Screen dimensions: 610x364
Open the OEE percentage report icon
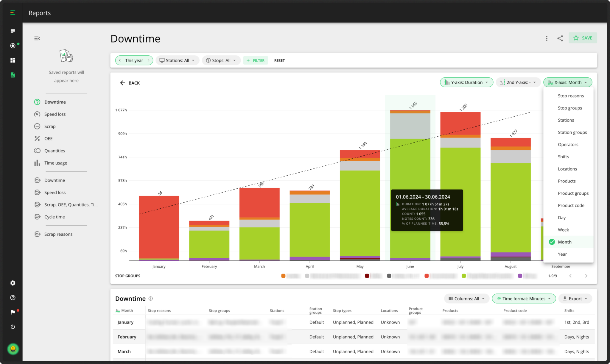pos(37,138)
